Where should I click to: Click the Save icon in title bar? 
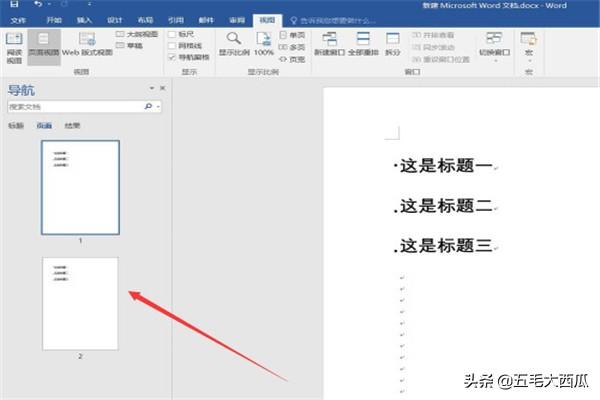coord(13,5)
